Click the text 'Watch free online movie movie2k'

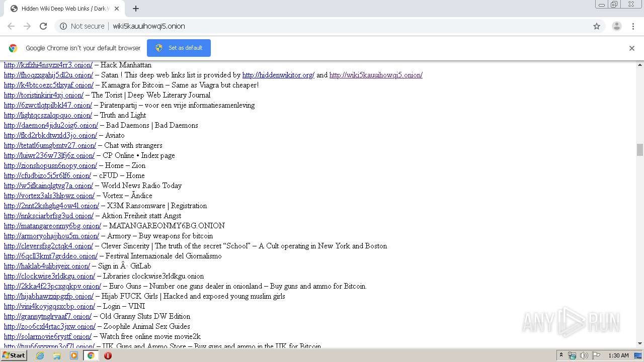click(150, 336)
